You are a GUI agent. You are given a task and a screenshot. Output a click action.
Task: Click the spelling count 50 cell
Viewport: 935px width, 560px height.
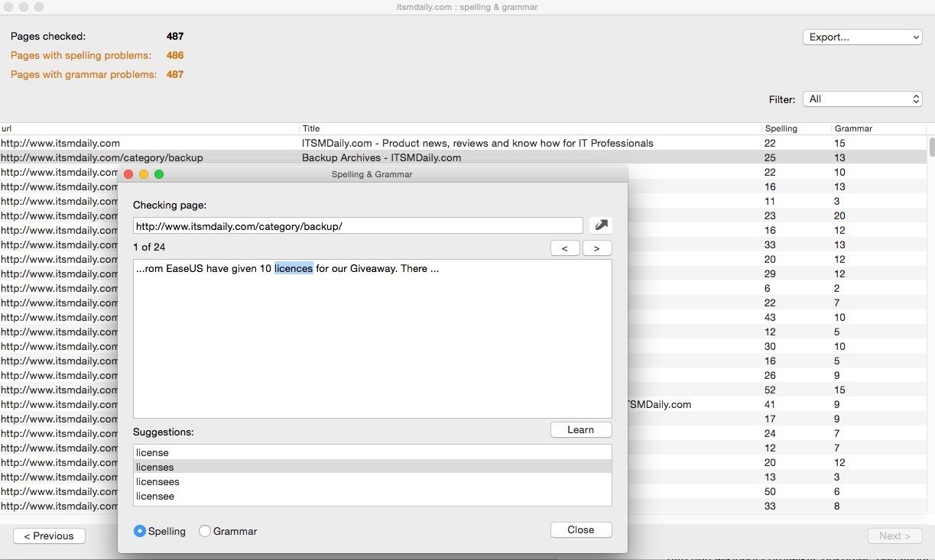[x=770, y=491]
